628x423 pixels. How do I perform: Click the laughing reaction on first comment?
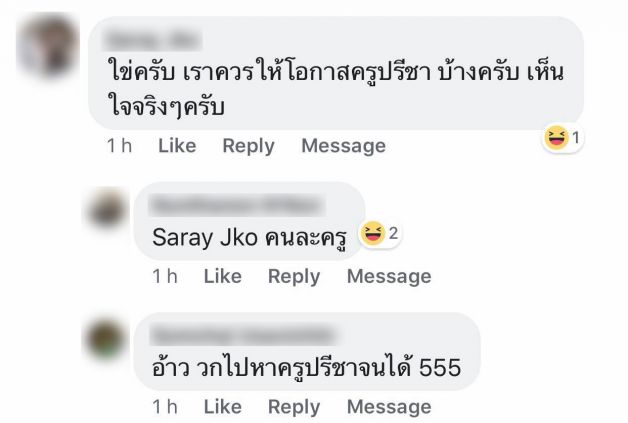click(562, 138)
